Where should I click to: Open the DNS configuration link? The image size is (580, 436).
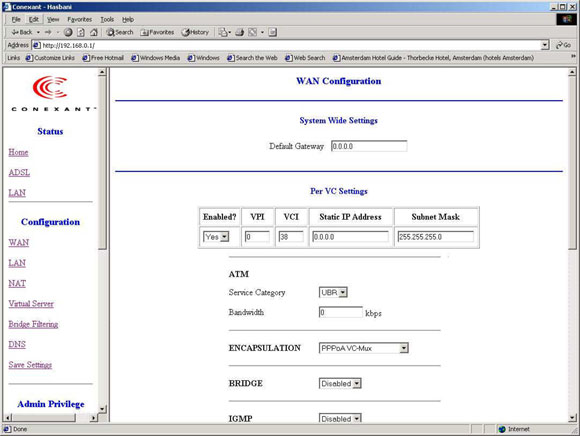coord(17,344)
